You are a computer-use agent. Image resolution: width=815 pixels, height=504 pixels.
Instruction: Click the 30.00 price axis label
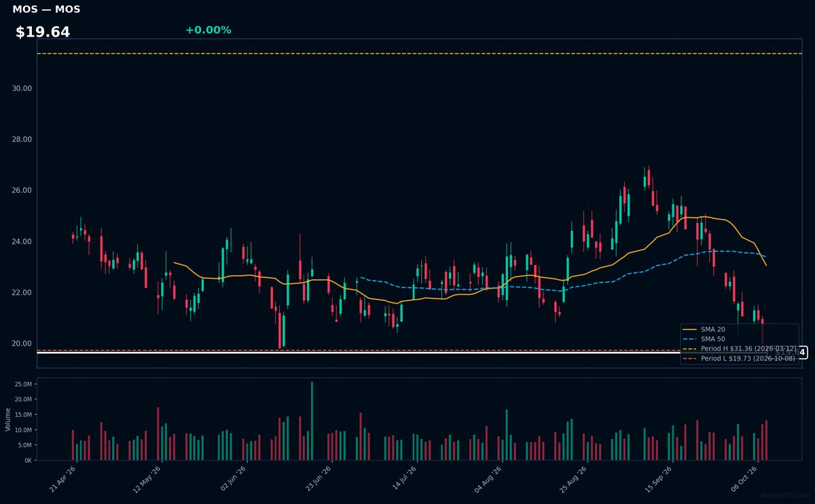click(22, 88)
